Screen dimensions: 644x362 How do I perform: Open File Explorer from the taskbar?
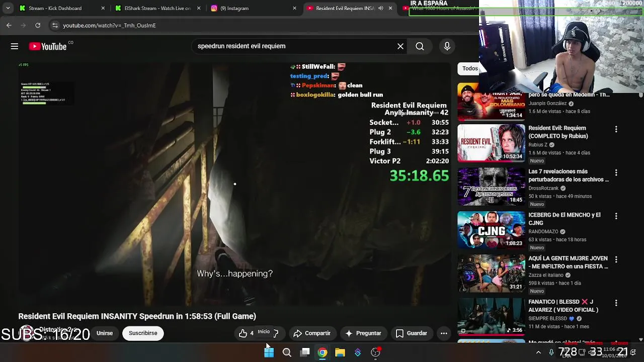(340, 352)
